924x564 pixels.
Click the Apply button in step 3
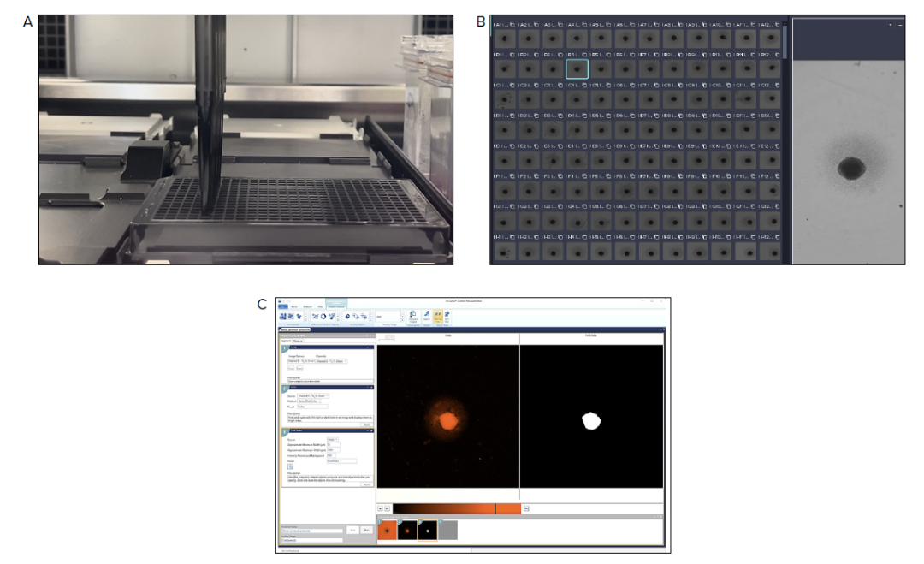(x=366, y=484)
